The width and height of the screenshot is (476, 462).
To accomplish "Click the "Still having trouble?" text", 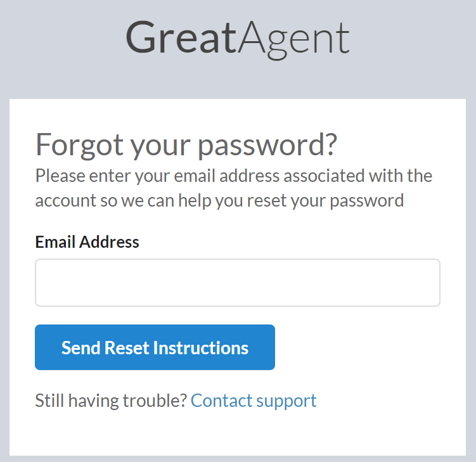I will point(111,401).
